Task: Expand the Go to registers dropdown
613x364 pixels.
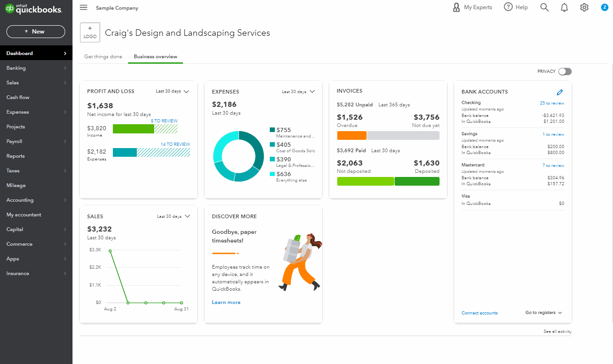Action: click(x=544, y=313)
